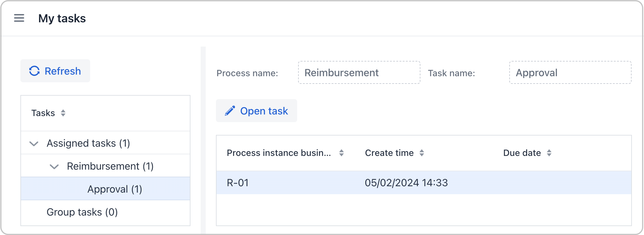Sort the Tasks column via its sort arrows
644x235 pixels.
63,113
